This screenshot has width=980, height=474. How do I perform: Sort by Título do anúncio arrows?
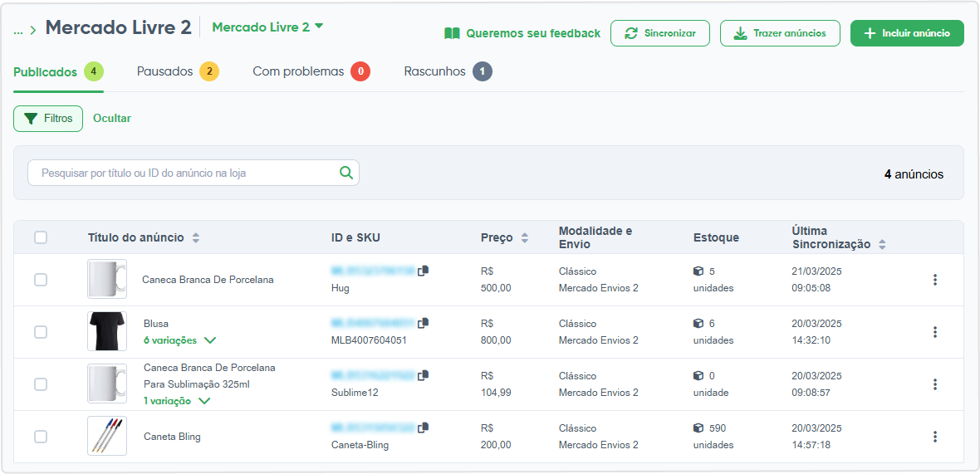coord(196,238)
